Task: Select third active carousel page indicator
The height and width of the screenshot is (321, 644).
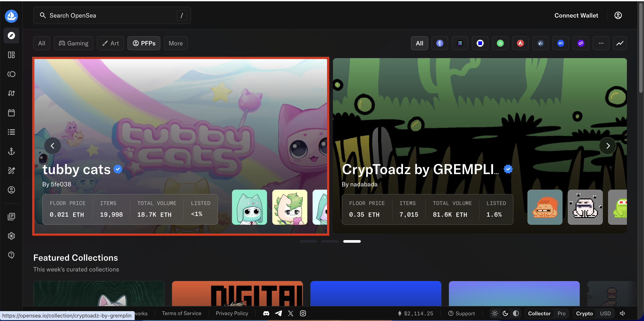Action: (352, 241)
